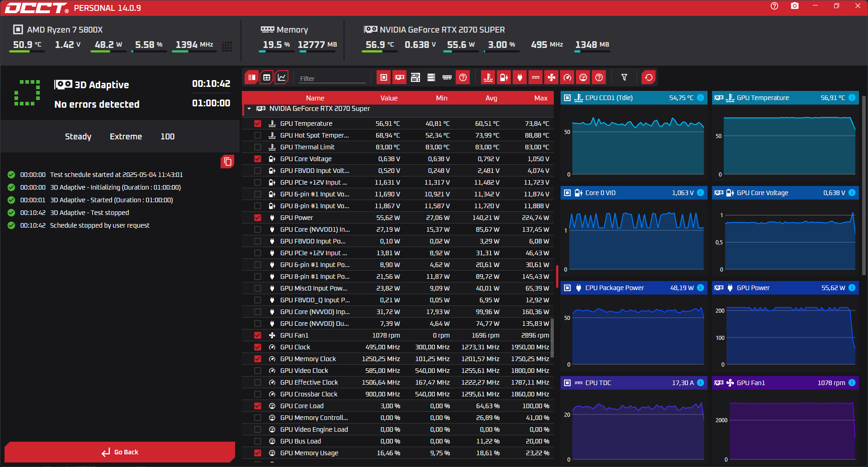Toggle unknown sensor type filter

click(599, 77)
